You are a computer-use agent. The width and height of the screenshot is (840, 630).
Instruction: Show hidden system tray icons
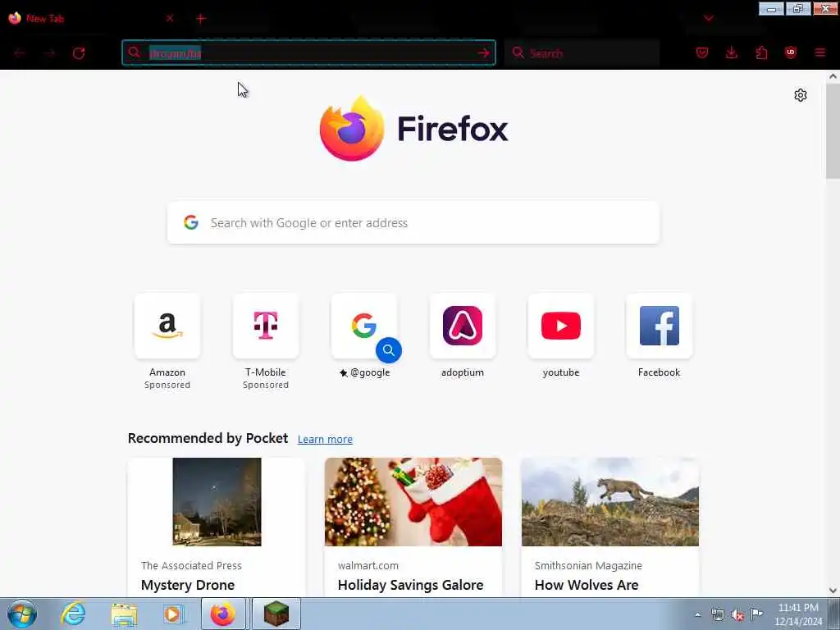(697, 615)
